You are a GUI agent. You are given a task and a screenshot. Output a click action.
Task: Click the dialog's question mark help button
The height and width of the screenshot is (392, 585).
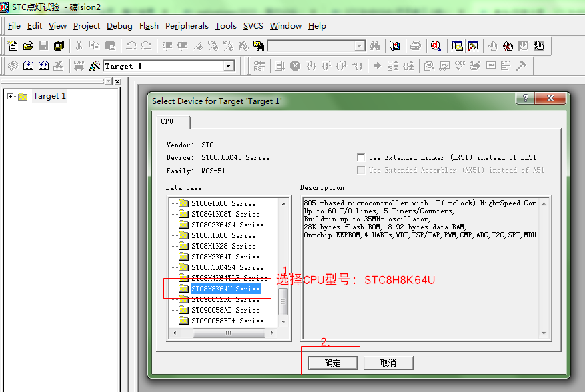point(526,98)
